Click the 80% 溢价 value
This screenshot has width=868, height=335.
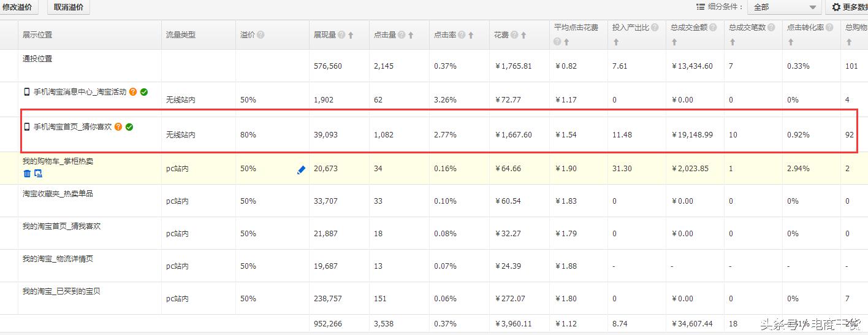click(x=248, y=134)
